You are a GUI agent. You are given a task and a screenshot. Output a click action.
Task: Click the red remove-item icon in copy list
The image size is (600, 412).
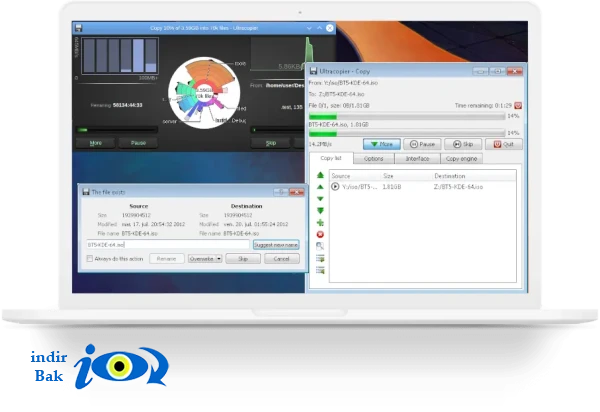320,234
